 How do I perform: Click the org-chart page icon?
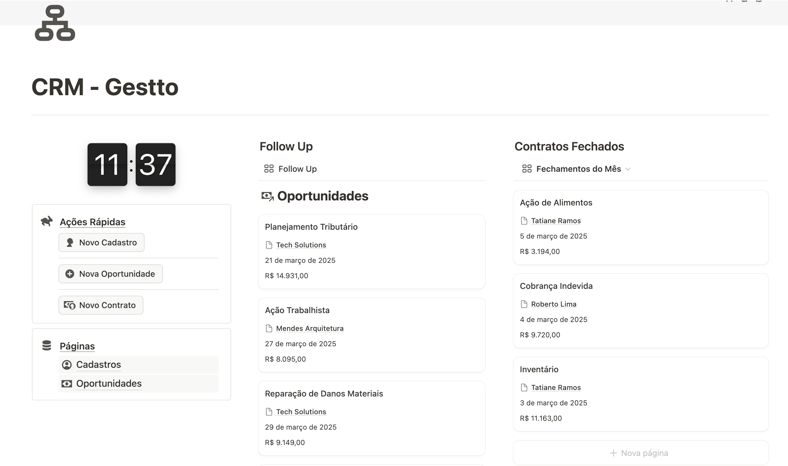(55, 23)
